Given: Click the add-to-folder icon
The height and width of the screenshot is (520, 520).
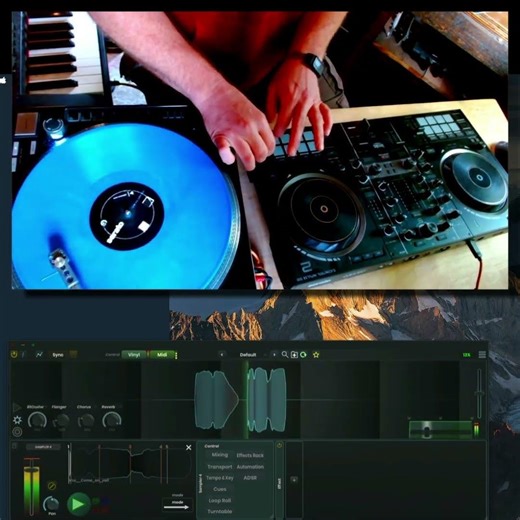Looking at the screenshot, I should 294,355.
